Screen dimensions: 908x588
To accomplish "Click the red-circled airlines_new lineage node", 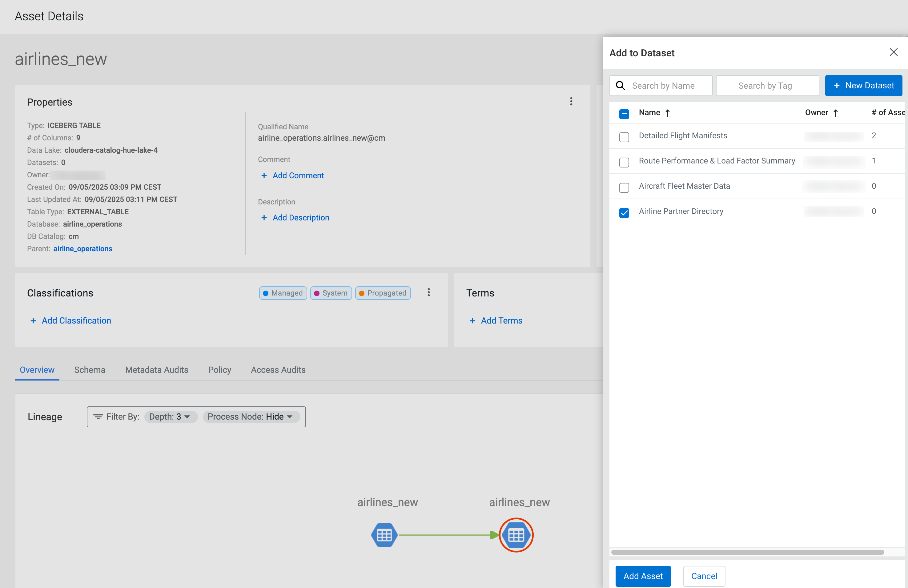I will (516, 535).
